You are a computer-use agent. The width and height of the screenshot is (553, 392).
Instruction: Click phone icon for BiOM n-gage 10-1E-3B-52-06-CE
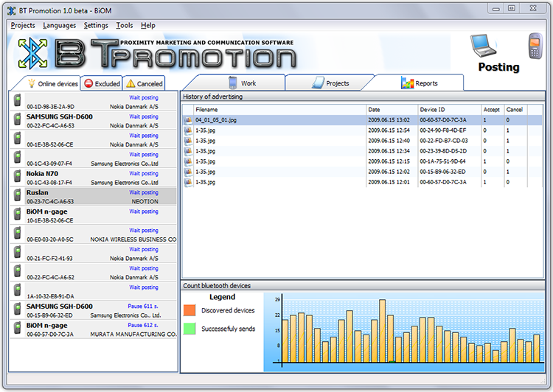17,214
